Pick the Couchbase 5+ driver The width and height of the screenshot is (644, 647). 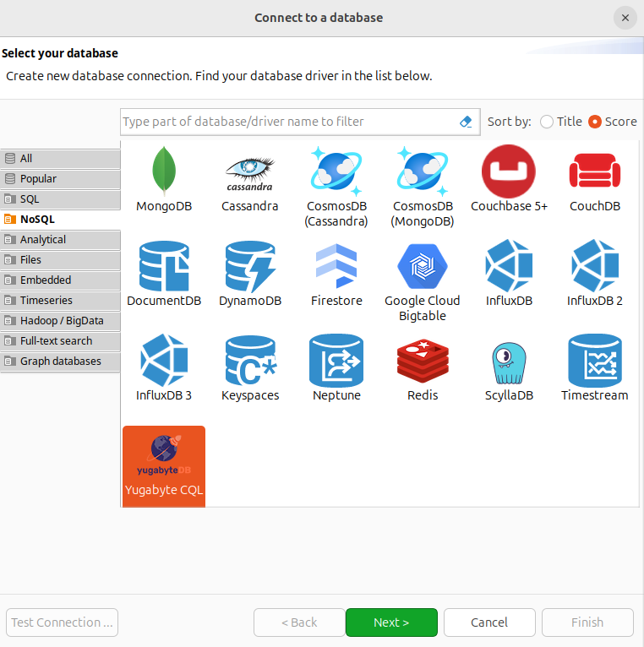[x=509, y=171]
